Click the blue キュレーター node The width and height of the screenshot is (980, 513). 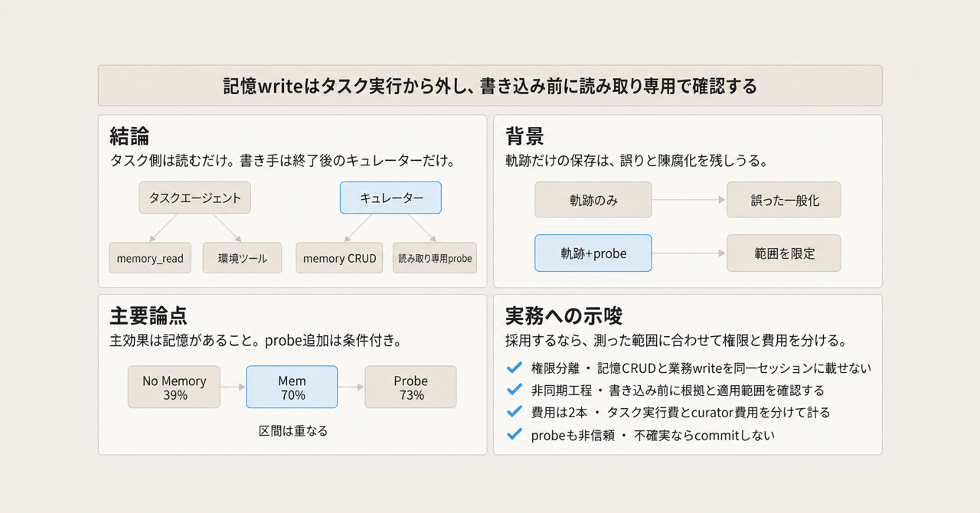pyautogui.click(x=390, y=198)
